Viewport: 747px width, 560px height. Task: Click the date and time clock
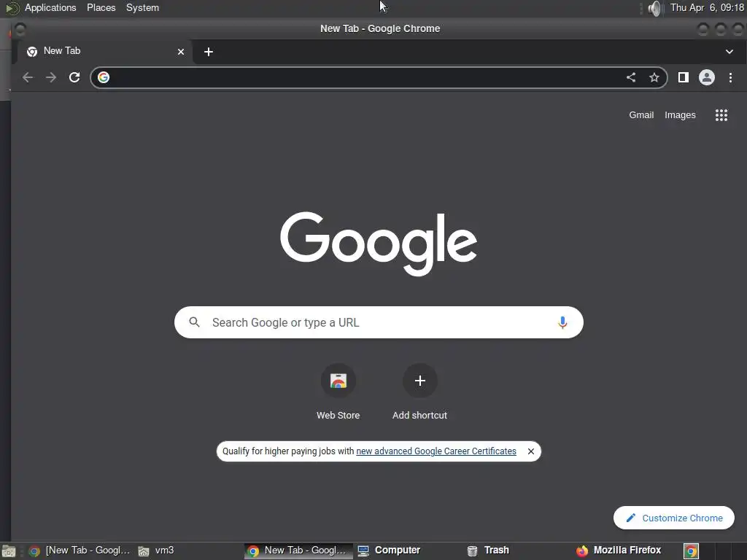tap(707, 7)
